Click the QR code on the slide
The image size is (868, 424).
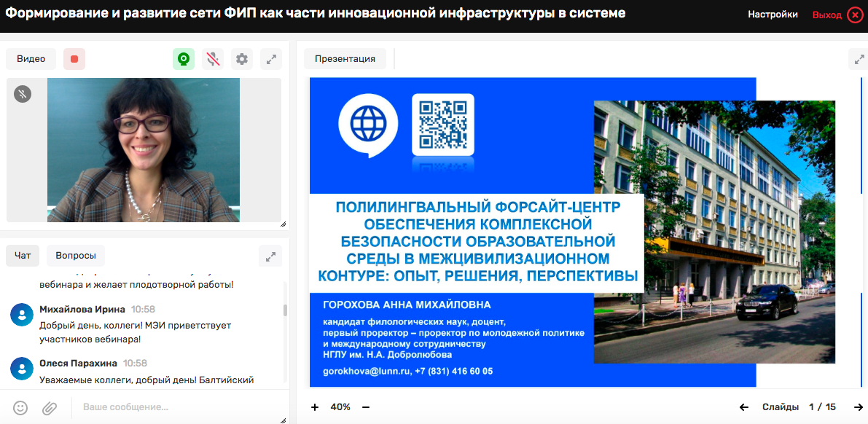pos(443,124)
